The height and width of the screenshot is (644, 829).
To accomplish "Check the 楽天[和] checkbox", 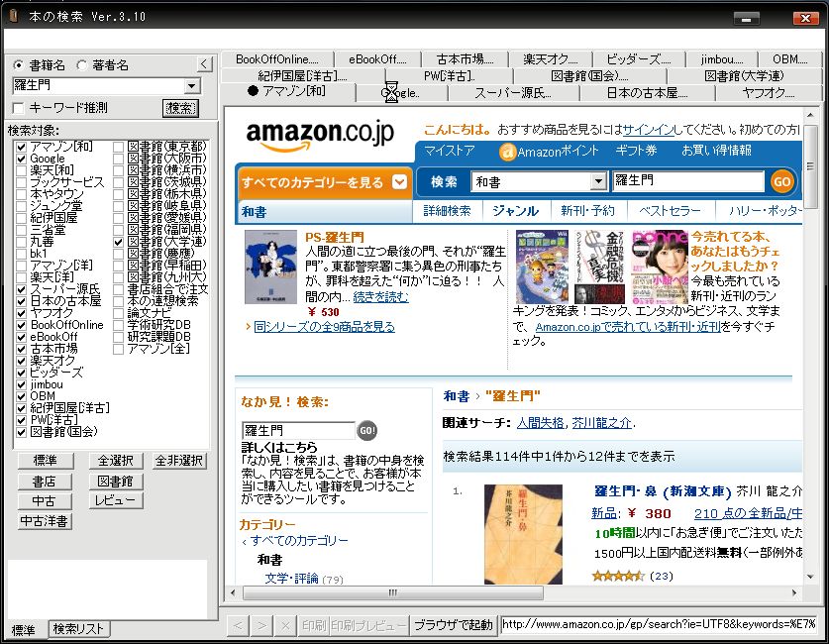I will [x=21, y=170].
